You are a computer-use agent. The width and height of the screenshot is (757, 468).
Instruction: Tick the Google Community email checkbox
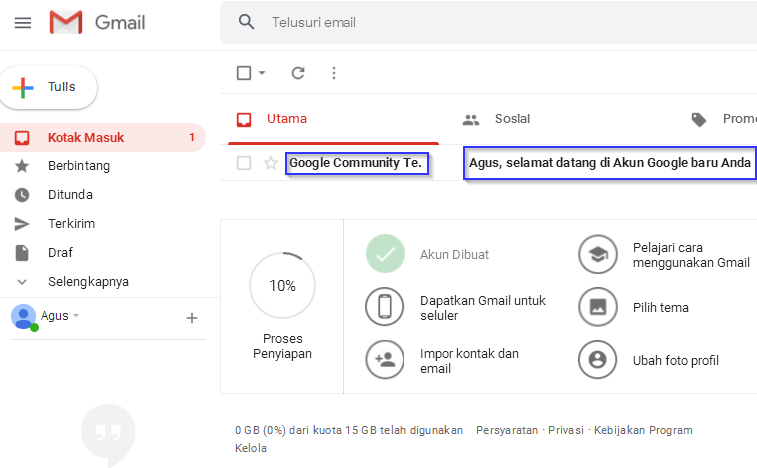(244, 163)
